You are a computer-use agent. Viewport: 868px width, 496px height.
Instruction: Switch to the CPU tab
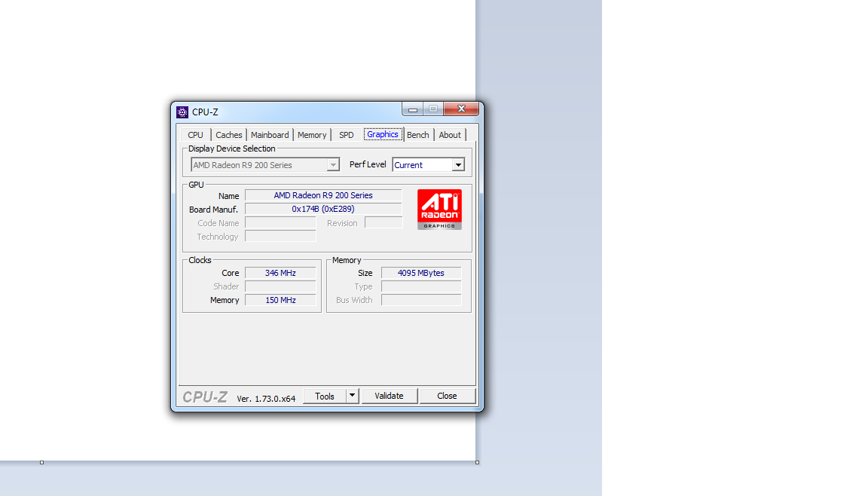tap(195, 135)
